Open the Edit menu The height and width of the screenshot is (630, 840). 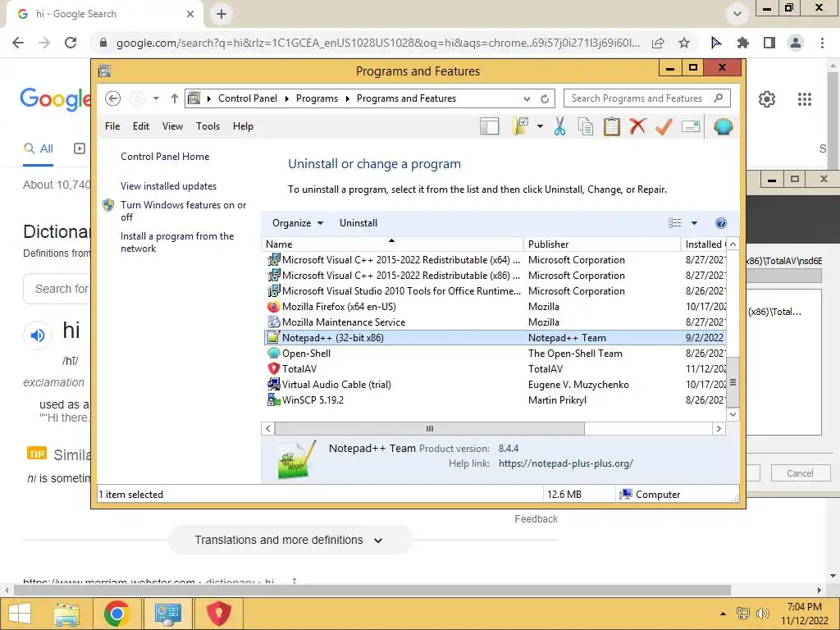coord(141,126)
